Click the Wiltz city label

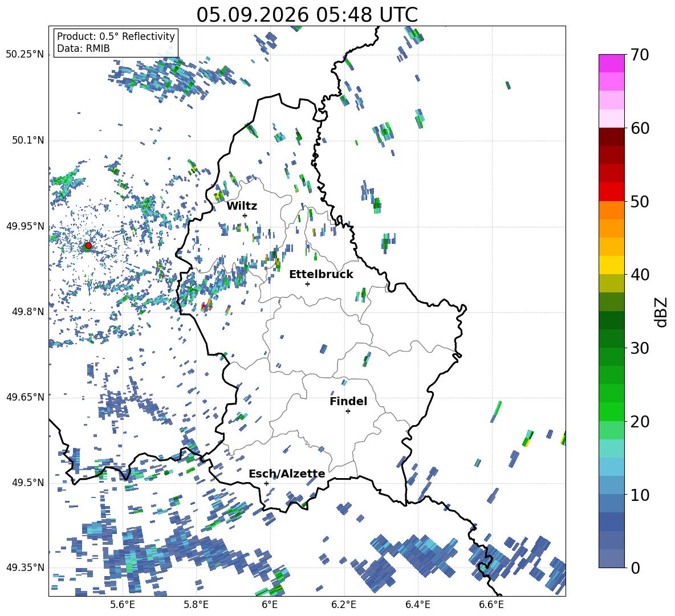tap(242, 206)
